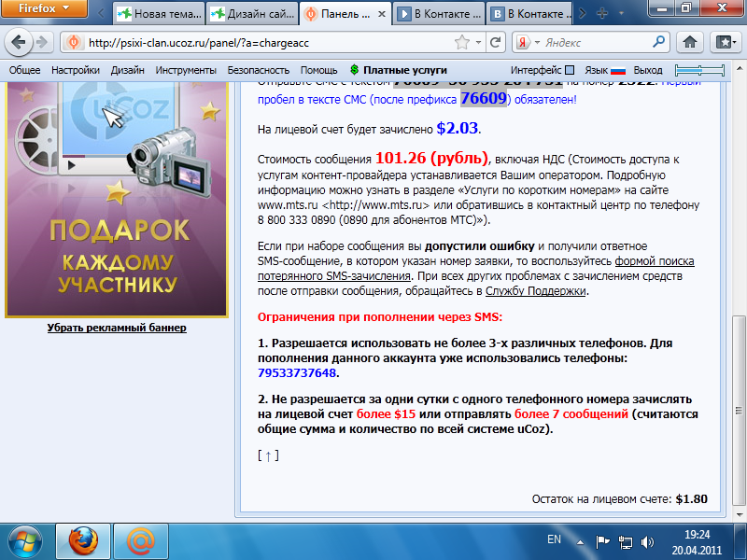Click the credited amount $2.03
This screenshot has width=747, height=560.
[x=458, y=128]
